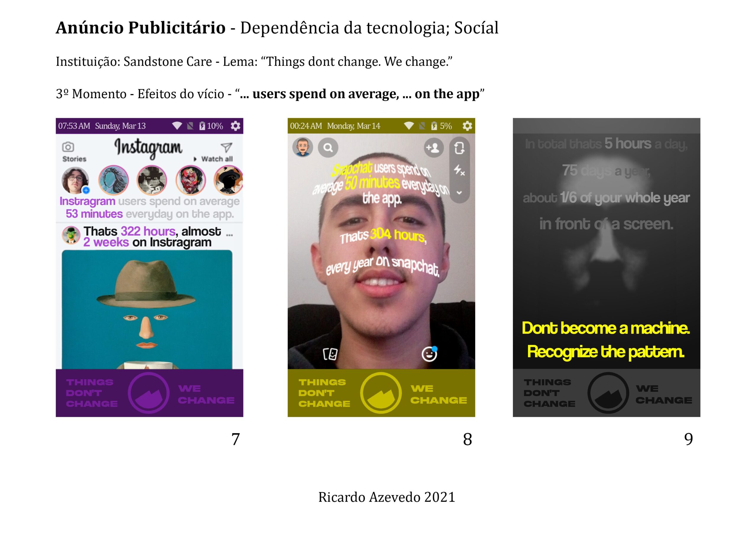Tap no-SIM icon in purple status bar
756x535 pixels.
[x=190, y=126]
